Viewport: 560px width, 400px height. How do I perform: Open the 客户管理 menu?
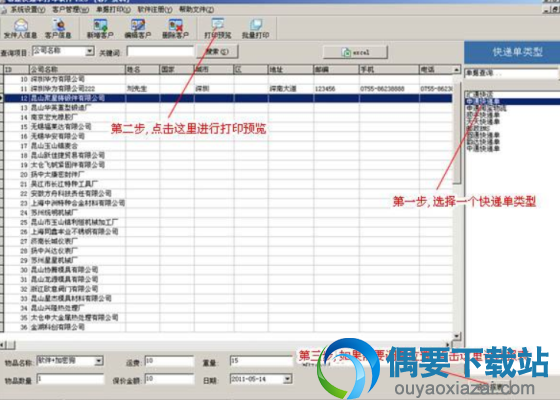pos(70,10)
